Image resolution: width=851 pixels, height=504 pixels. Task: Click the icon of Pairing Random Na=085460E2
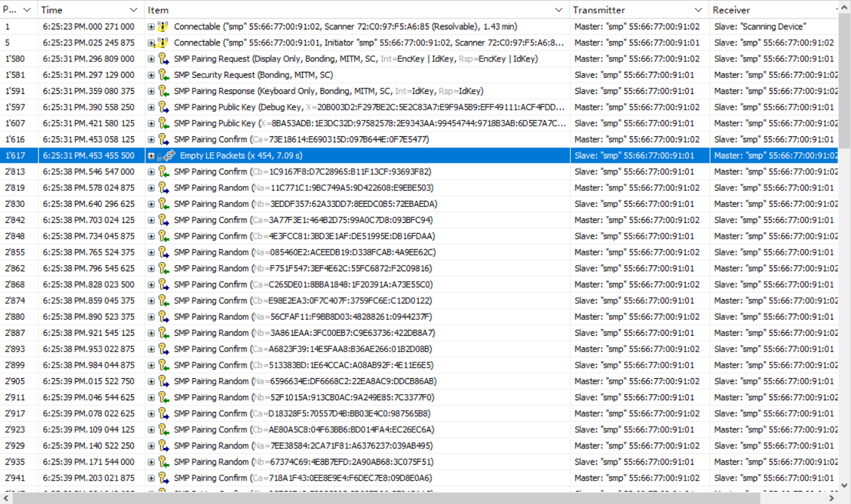point(163,252)
